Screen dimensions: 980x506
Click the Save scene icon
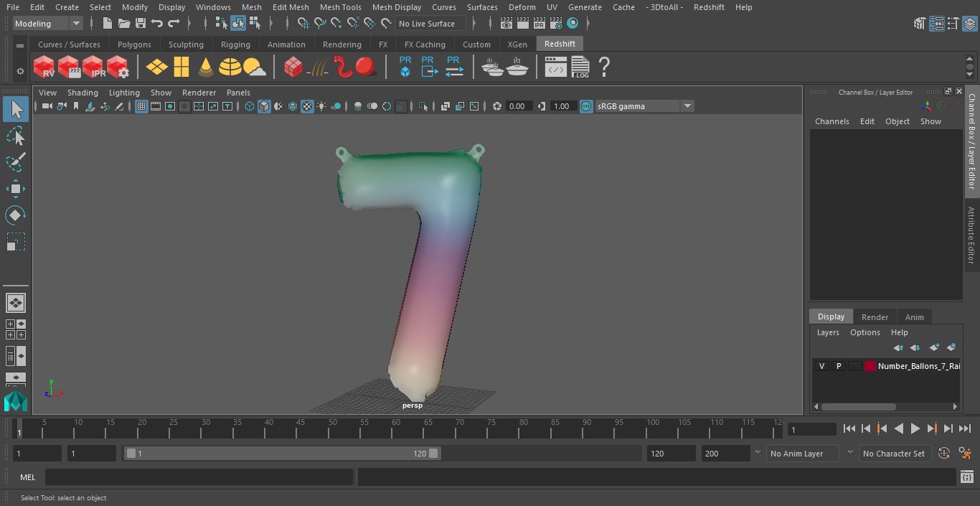140,24
